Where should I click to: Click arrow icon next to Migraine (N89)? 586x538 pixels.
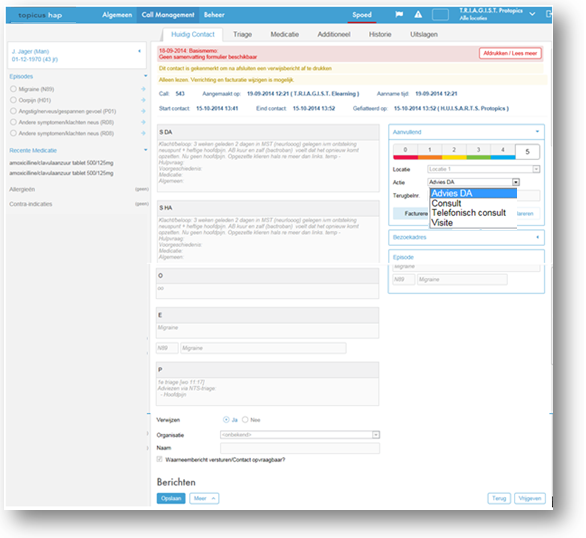143,89
